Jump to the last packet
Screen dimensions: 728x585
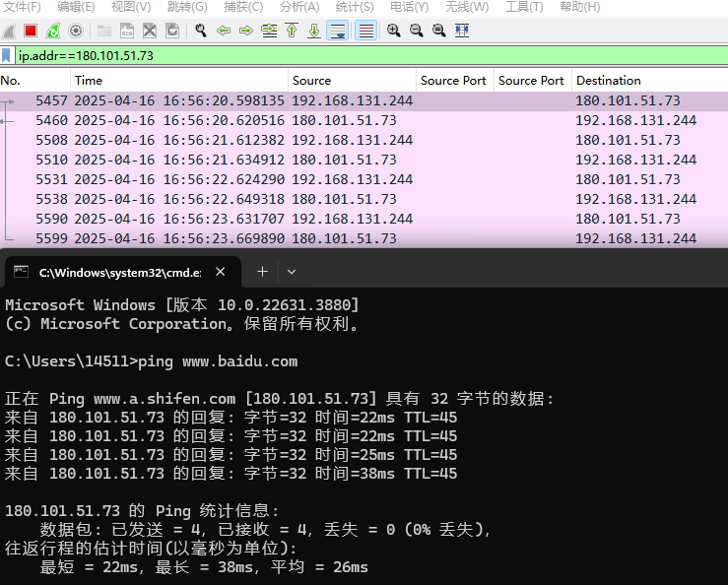click(x=314, y=32)
